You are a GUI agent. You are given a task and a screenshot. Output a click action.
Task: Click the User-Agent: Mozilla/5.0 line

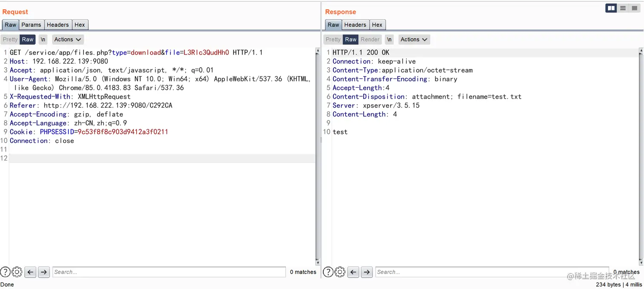(x=161, y=83)
